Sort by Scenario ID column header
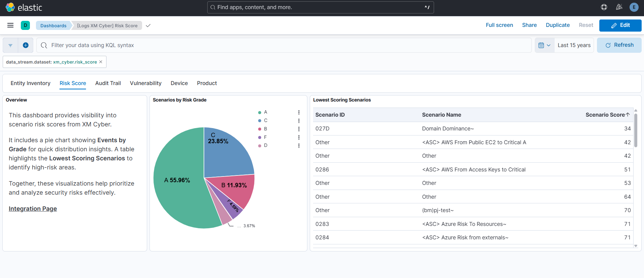This screenshot has width=644, height=278. [x=330, y=115]
